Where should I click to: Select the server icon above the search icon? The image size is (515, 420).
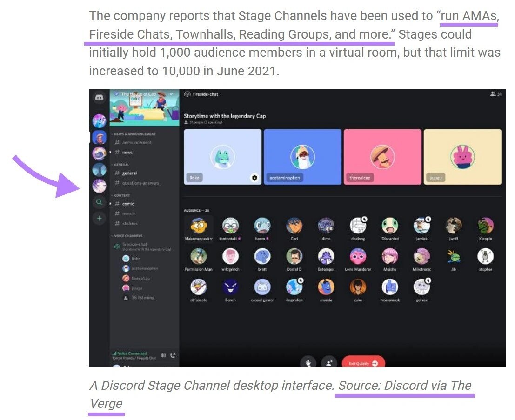coord(99,186)
